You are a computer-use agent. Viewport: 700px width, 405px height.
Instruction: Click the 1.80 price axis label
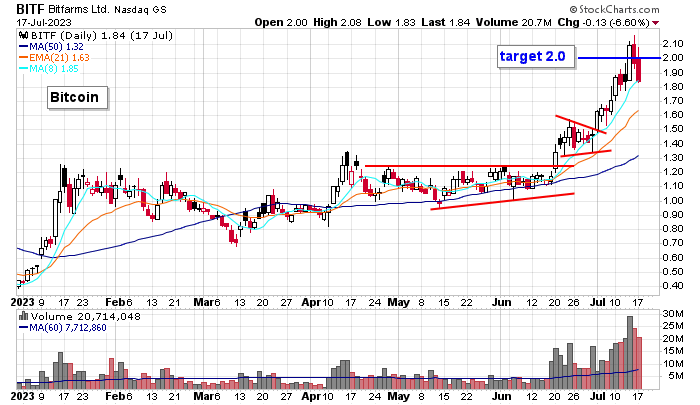click(x=673, y=87)
